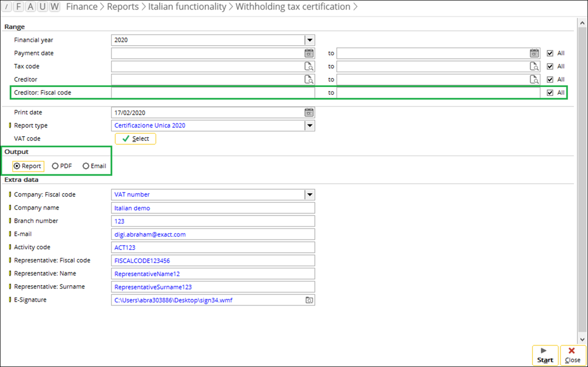Click the VAT code Select button
Viewport: 588px width, 367px height.
point(135,139)
